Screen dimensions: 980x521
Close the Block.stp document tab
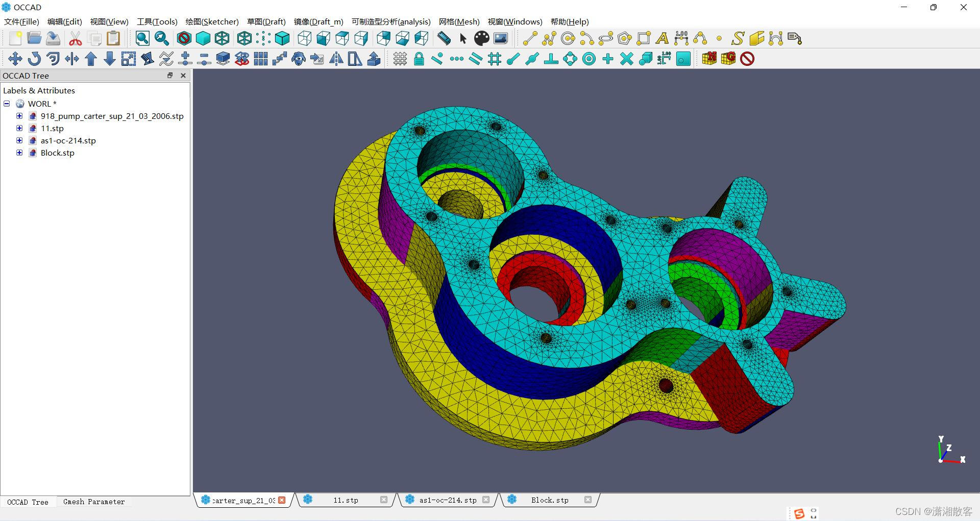(x=588, y=500)
